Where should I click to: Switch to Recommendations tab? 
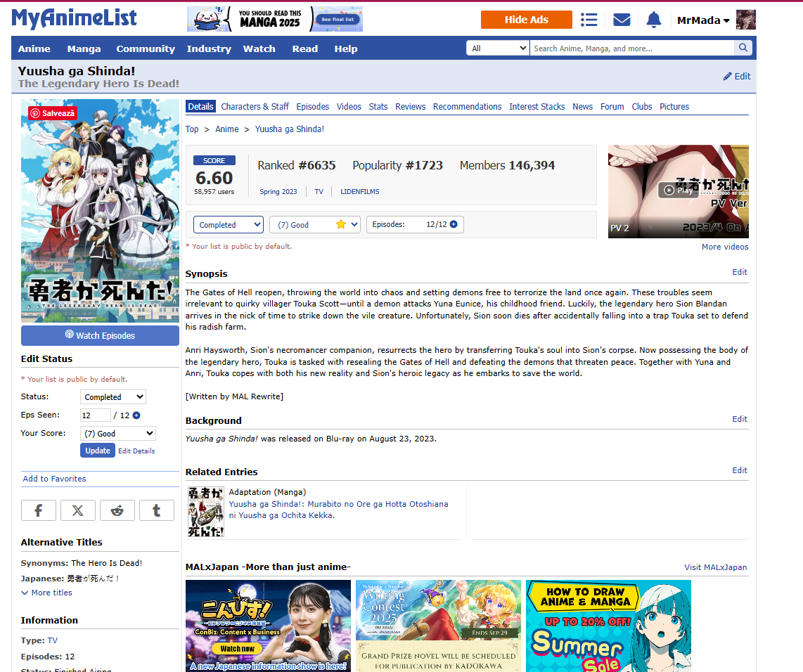(467, 106)
